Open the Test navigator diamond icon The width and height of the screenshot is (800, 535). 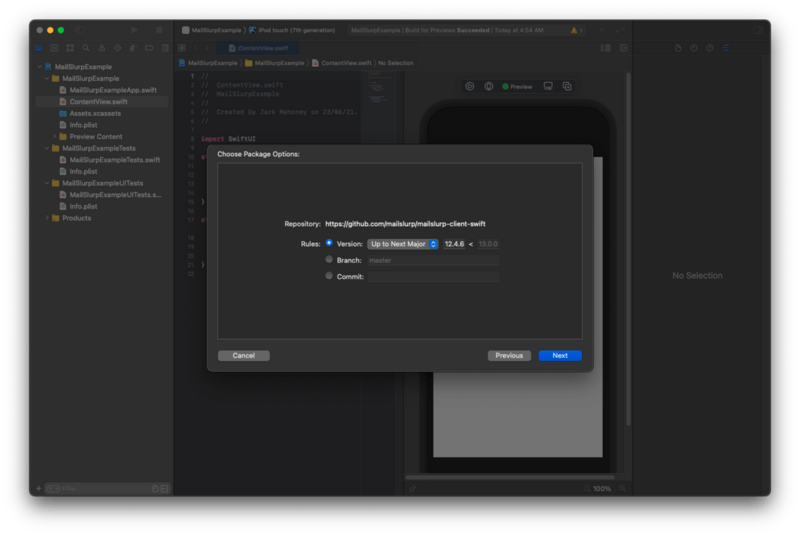click(117, 48)
